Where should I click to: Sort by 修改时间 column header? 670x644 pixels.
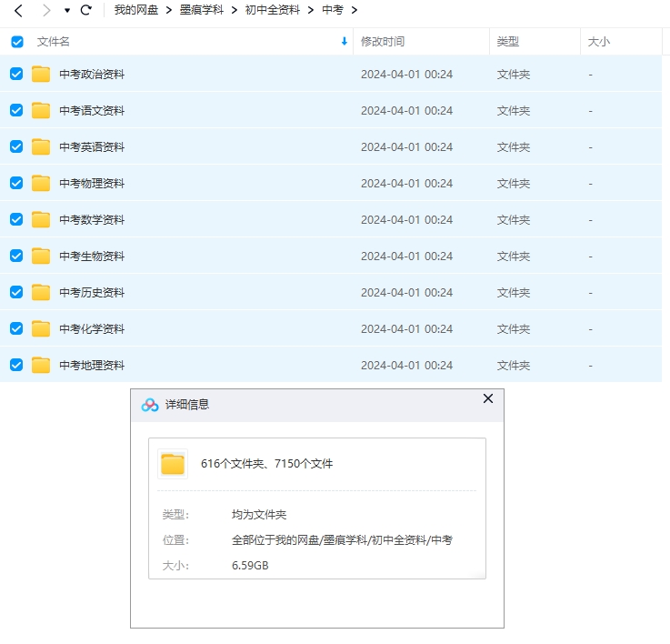pos(383,42)
